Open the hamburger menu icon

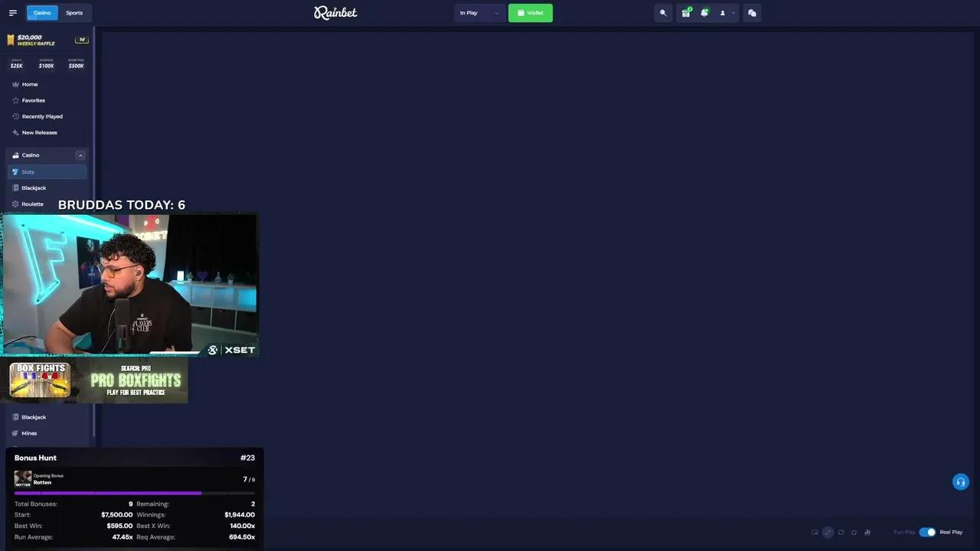click(x=12, y=13)
